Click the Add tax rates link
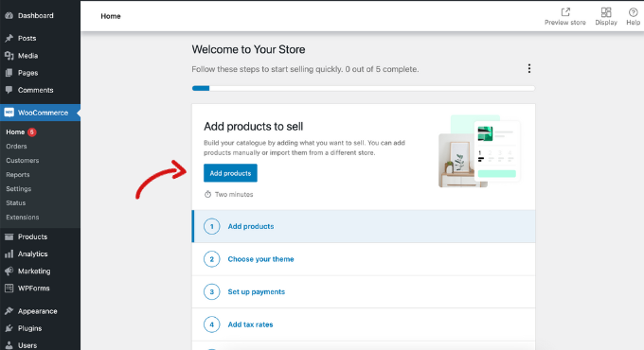Viewport: 644px width, 350px height. (250, 324)
